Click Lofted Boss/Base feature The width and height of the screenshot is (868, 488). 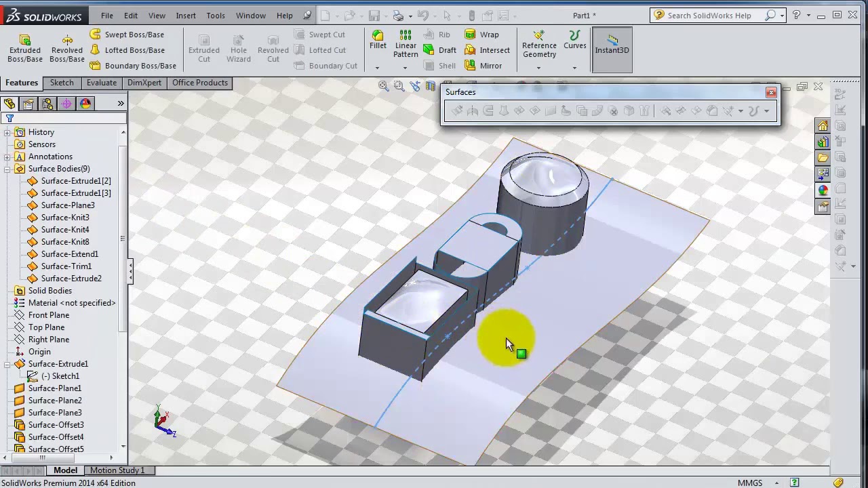click(127, 50)
